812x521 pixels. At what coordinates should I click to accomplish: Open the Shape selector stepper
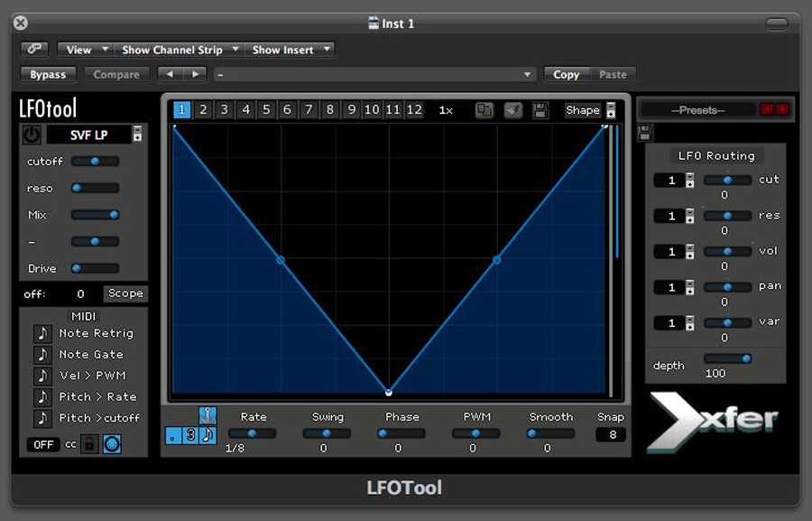pos(611,110)
